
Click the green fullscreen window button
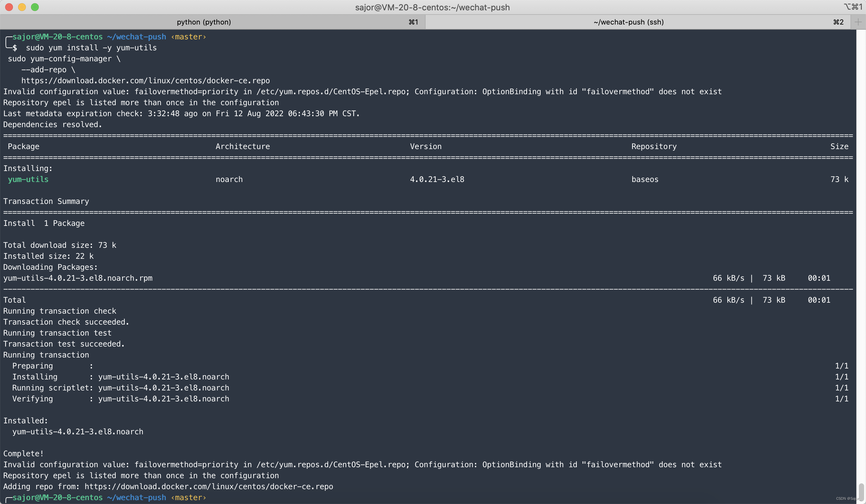click(35, 7)
